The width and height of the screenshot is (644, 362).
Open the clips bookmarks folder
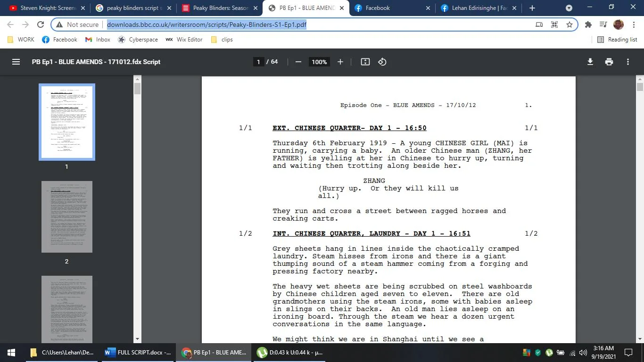222,40
